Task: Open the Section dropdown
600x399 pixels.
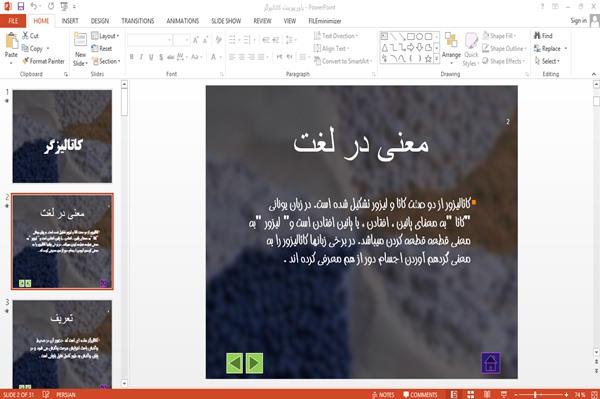Action: click(106, 61)
